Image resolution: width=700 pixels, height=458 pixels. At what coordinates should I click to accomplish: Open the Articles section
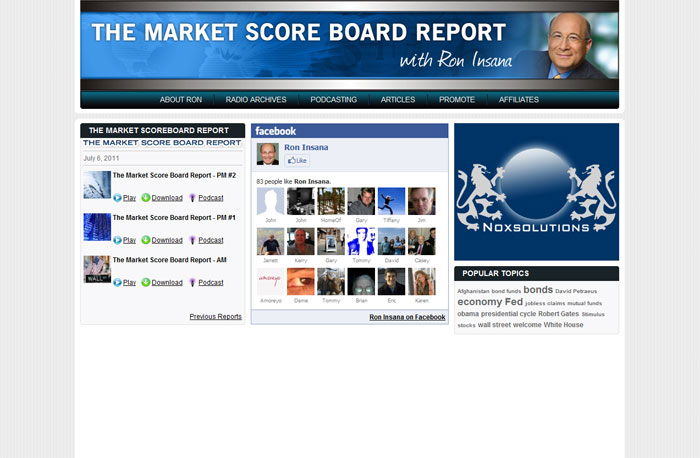click(398, 100)
